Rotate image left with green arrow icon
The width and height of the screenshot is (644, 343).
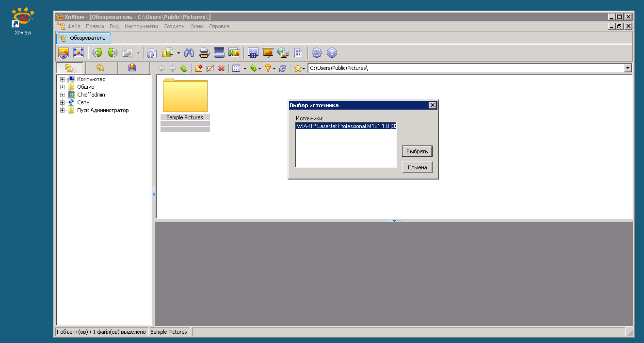click(97, 53)
